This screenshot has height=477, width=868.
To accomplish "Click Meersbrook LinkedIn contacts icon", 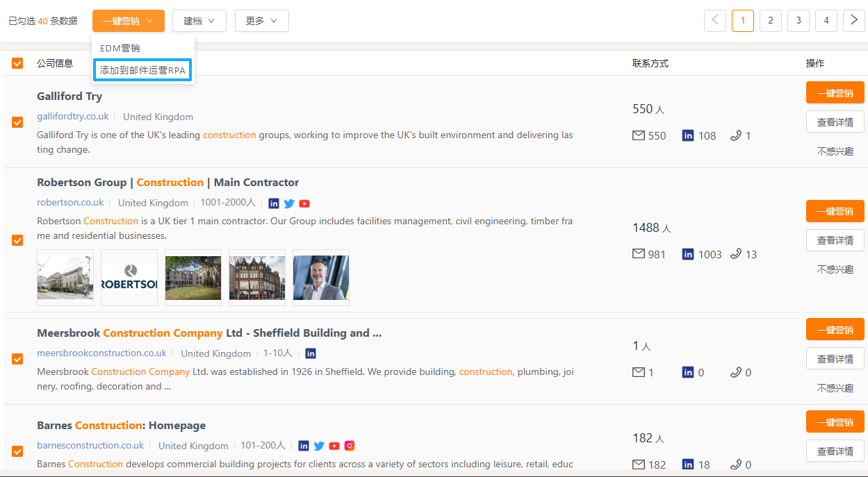I will click(688, 373).
